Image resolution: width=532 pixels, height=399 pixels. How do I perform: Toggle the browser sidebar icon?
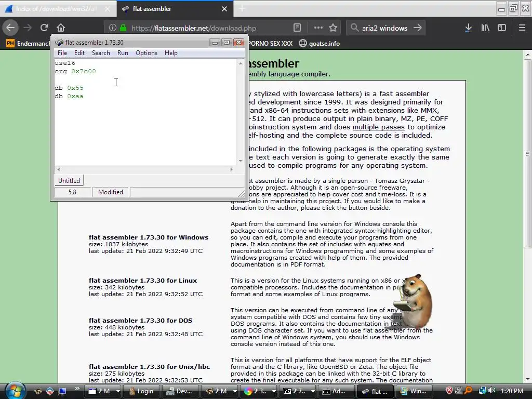pos(502,28)
